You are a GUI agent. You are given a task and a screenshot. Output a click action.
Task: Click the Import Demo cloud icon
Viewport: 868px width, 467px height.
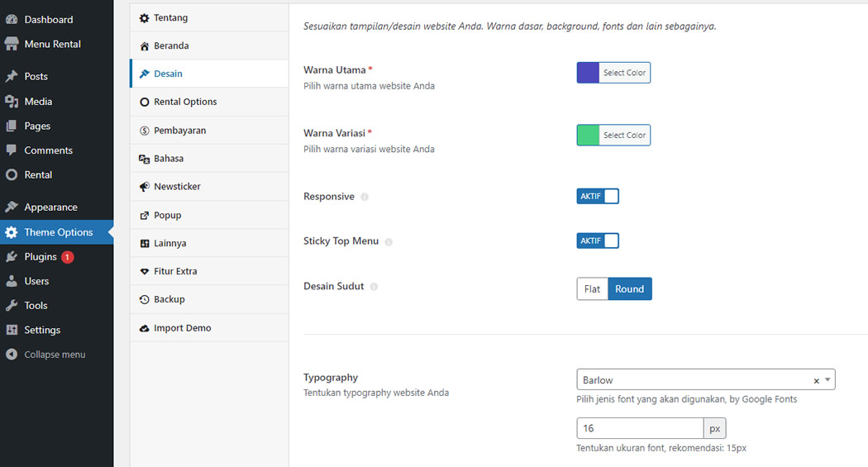tap(145, 328)
